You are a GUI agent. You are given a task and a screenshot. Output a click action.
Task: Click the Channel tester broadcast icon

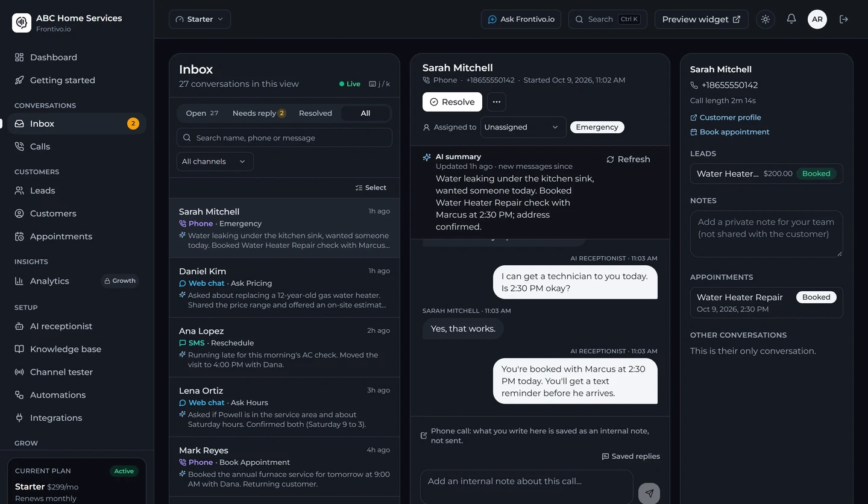click(19, 372)
